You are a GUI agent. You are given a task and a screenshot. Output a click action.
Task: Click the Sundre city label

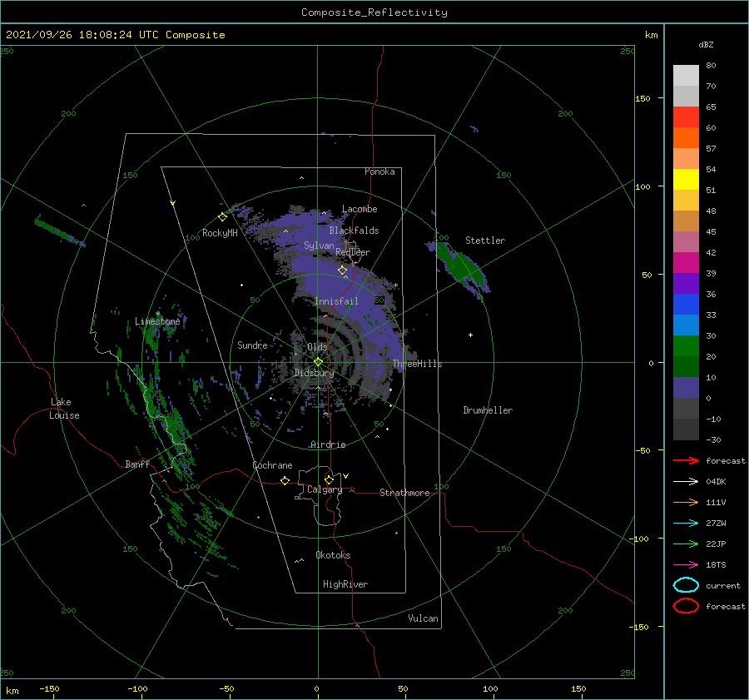tap(252, 345)
